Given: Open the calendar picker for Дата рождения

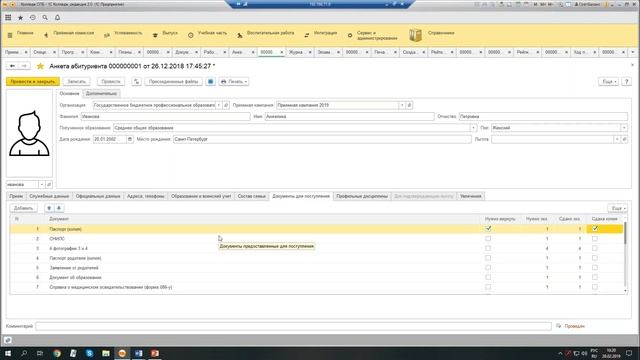Looking at the screenshot, I should pyautogui.click(x=129, y=139).
